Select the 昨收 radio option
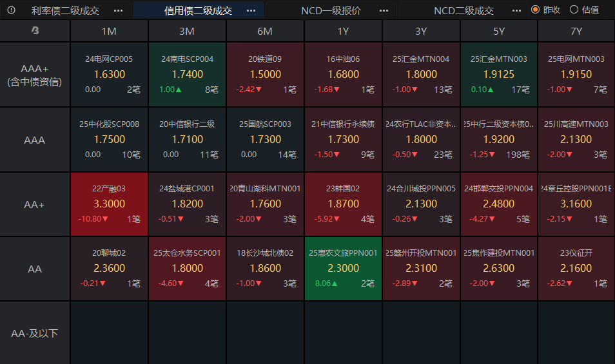Viewport: 615px width, 364px height. pos(545,10)
